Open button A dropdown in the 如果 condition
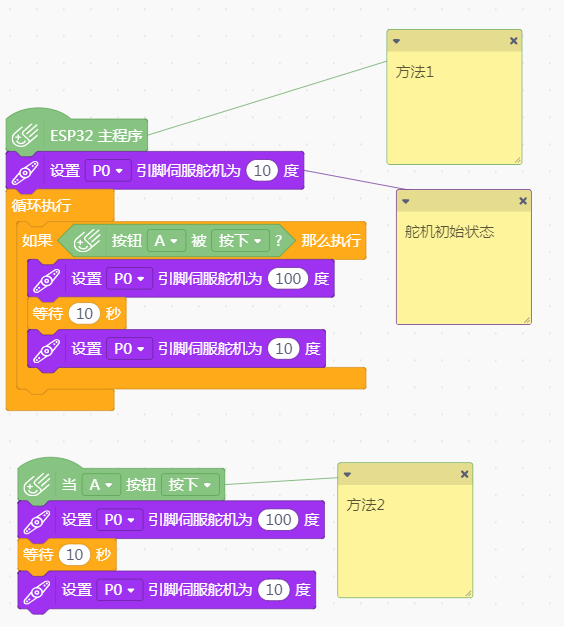 (166, 241)
